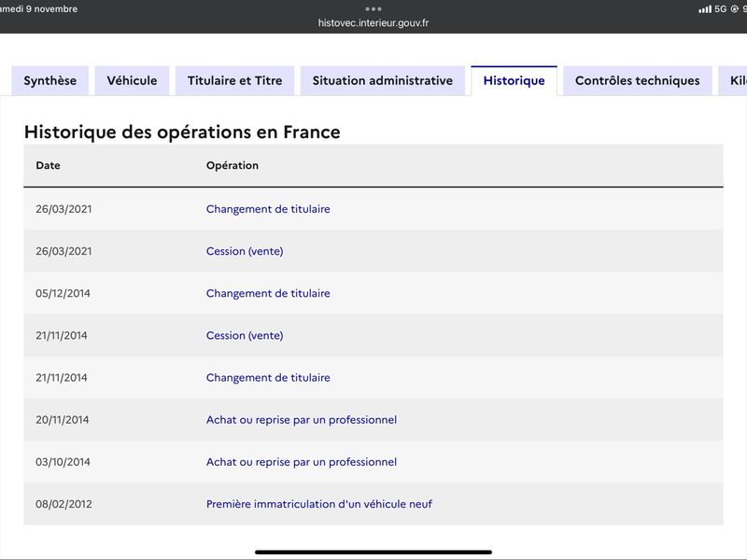Open 'Changement de titulaire' dated 26/03/2021

tap(268, 209)
